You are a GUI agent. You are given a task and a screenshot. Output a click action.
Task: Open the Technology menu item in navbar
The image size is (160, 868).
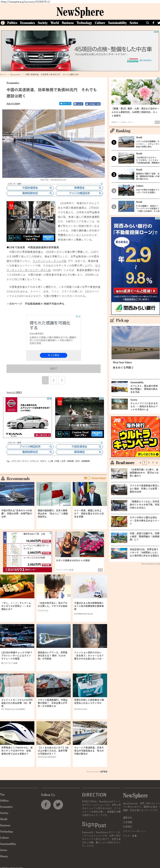tap(84, 23)
